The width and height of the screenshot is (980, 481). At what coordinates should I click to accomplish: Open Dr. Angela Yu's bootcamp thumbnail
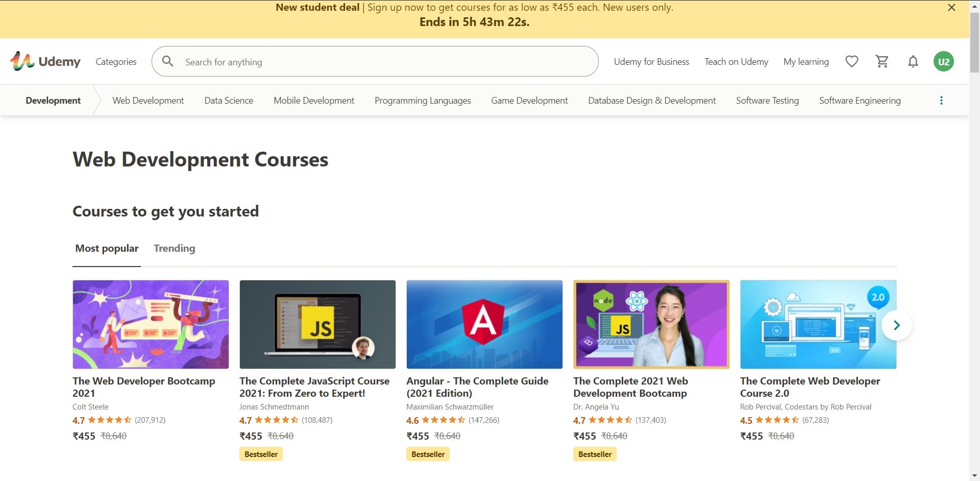651,324
